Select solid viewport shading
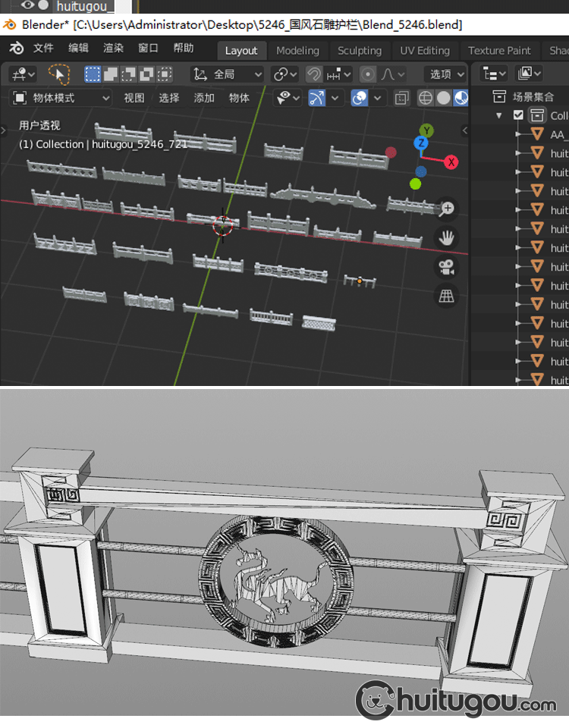The image size is (569, 728). coord(444,98)
